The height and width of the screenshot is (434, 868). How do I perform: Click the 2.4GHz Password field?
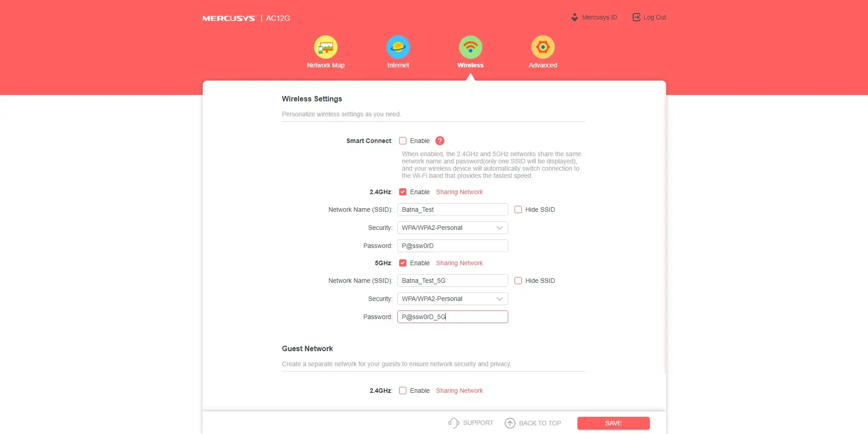(x=453, y=246)
